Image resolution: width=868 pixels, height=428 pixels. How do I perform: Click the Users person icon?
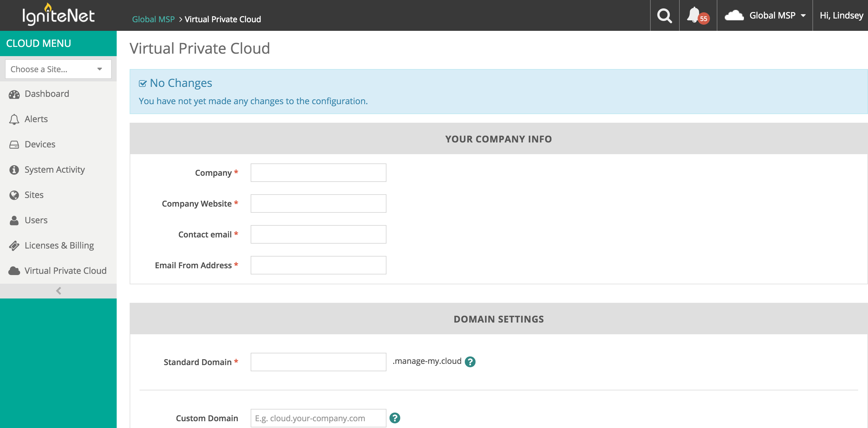click(14, 220)
